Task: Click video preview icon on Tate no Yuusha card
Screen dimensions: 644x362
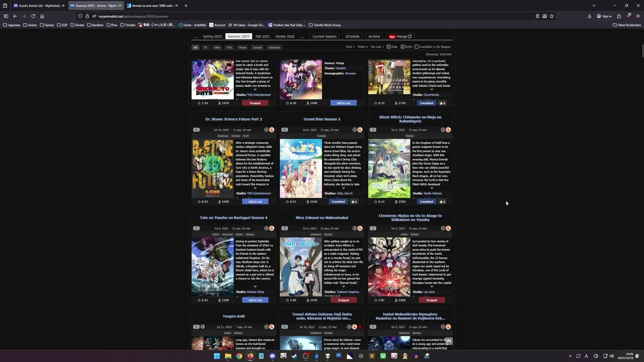Action: [x=196, y=228]
